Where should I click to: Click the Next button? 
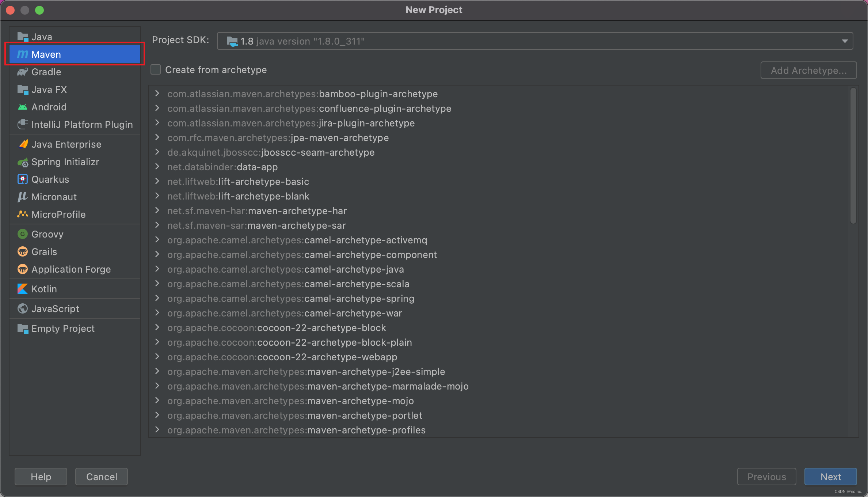830,477
